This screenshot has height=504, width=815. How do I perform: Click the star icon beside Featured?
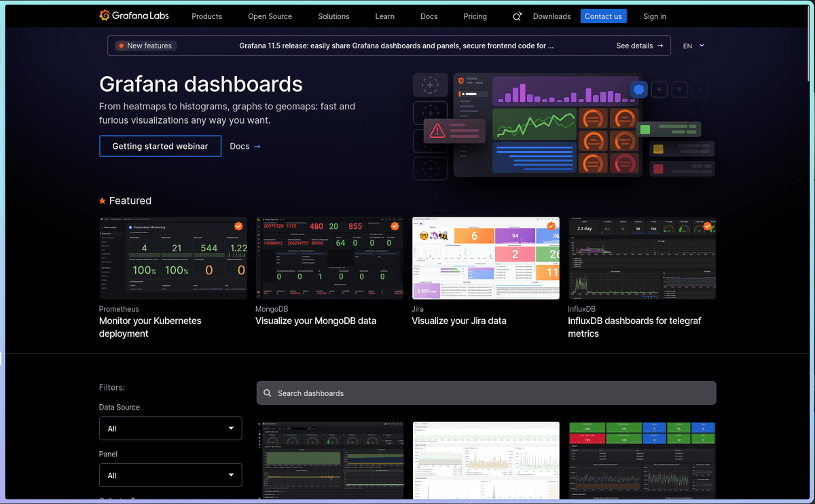point(103,201)
